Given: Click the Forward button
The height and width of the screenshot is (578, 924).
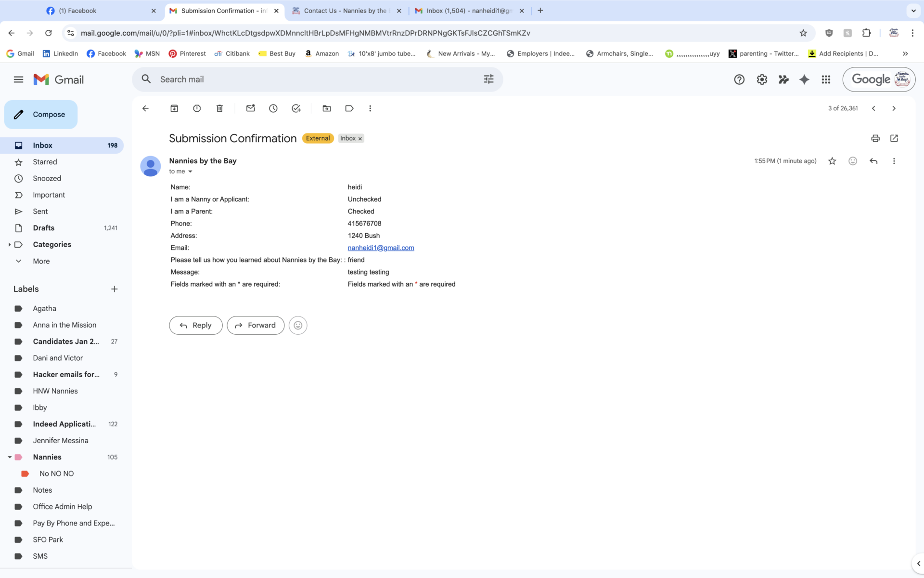Looking at the screenshot, I should [256, 325].
